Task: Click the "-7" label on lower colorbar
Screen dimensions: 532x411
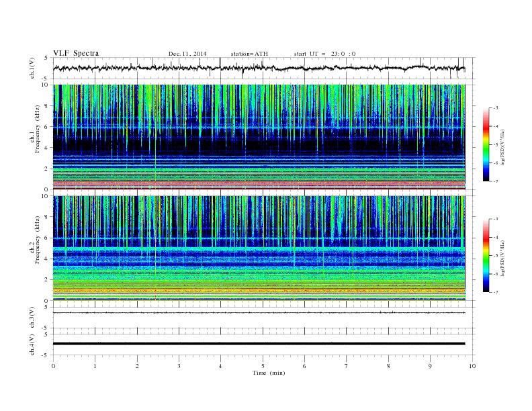Action: click(x=496, y=292)
